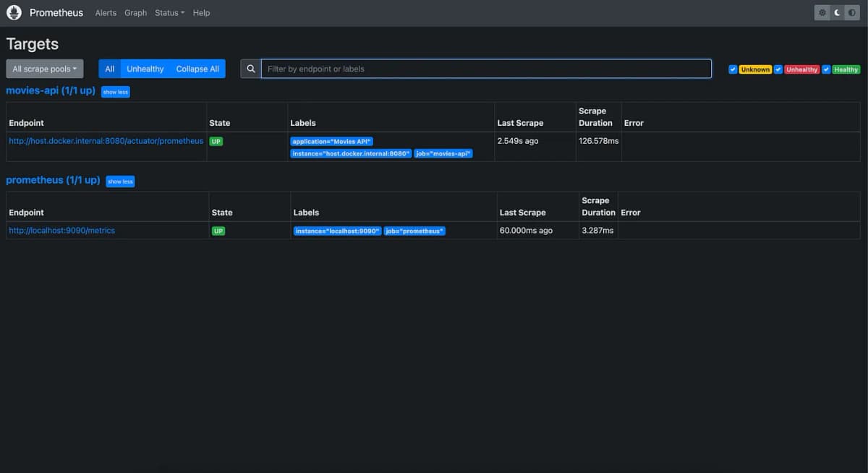Viewport: 868px width, 473px height.
Task: Click the yellow Unknown badge
Action: [755, 69]
